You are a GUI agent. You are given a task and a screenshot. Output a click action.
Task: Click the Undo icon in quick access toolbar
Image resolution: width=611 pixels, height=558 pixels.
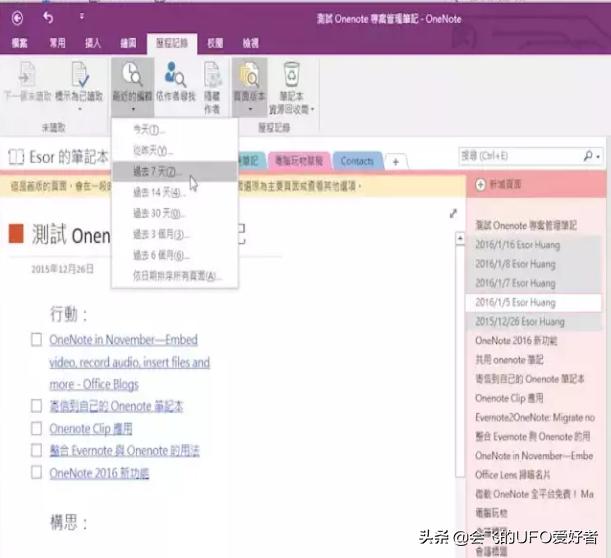click(48, 17)
